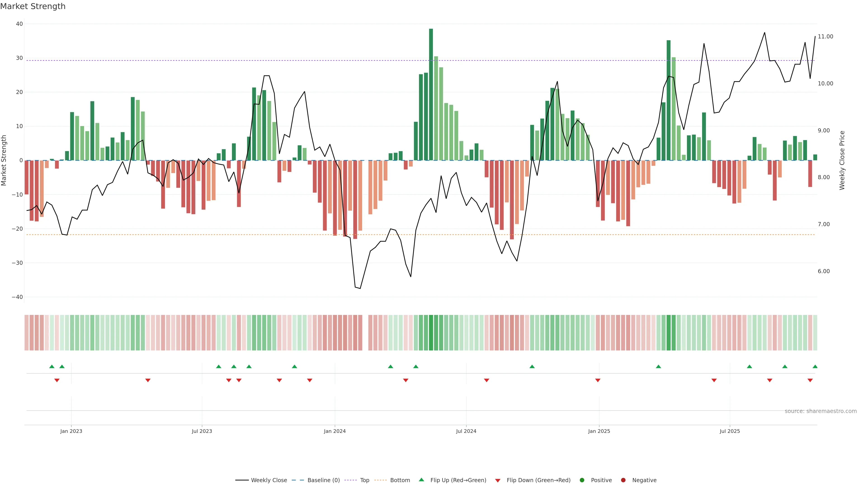Click the darkest green heatmap cell in 2024
Image resolution: width=868 pixels, height=488 pixels.
[431, 332]
